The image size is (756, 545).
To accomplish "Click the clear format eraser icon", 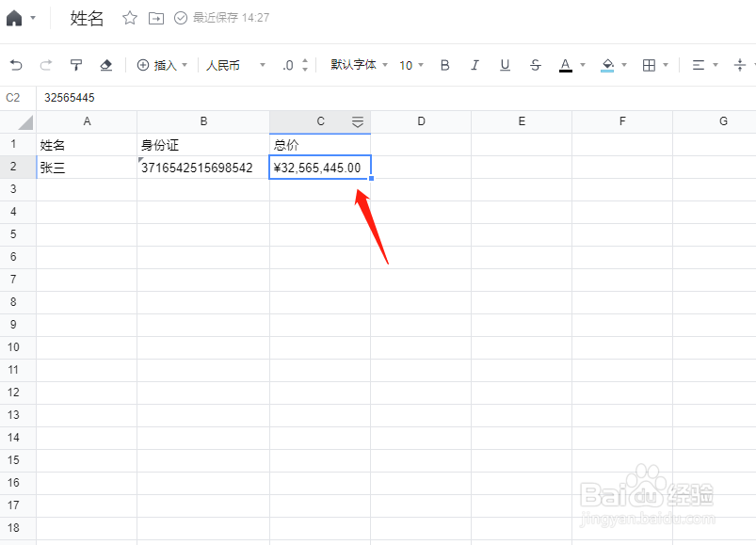I will click(x=106, y=65).
